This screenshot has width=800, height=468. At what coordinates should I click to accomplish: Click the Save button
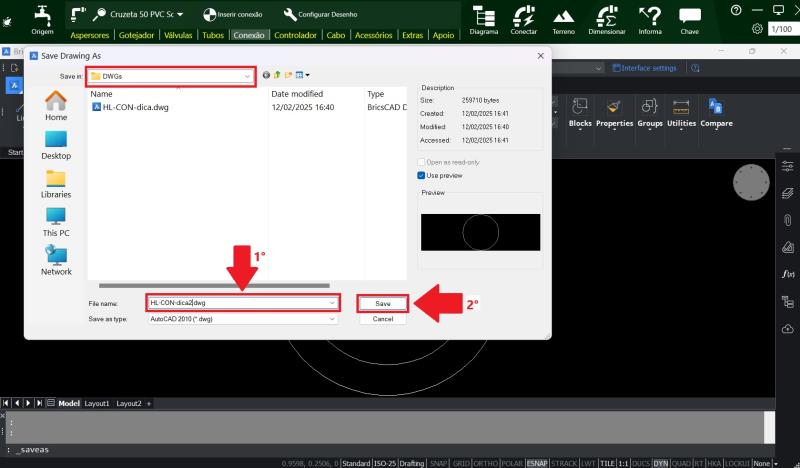pos(382,303)
